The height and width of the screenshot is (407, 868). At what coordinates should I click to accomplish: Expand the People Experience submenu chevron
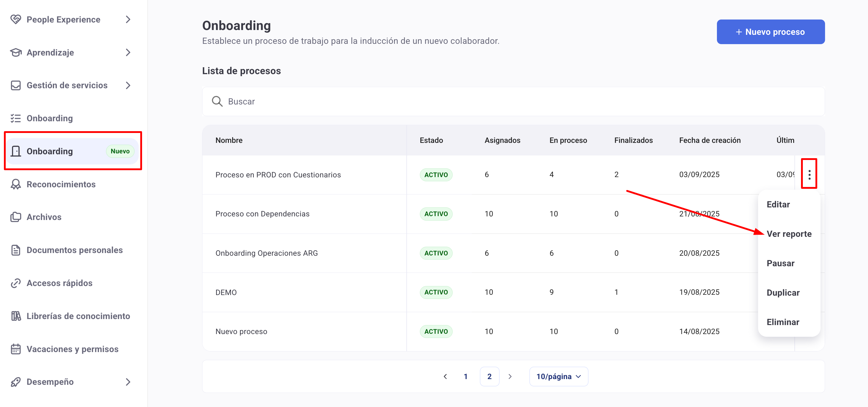[128, 20]
